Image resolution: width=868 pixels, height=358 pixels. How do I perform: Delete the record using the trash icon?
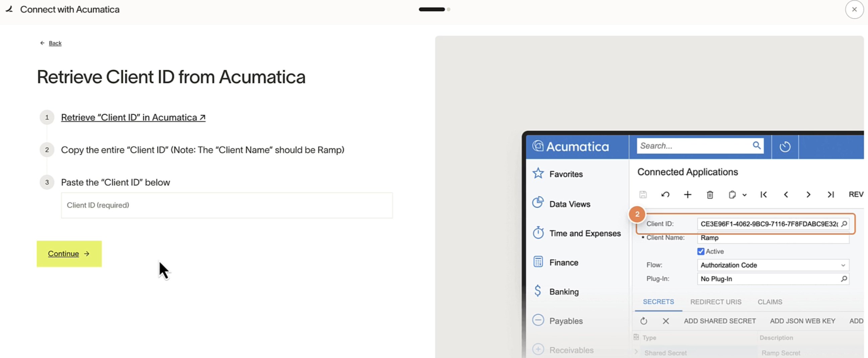pyautogui.click(x=710, y=195)
